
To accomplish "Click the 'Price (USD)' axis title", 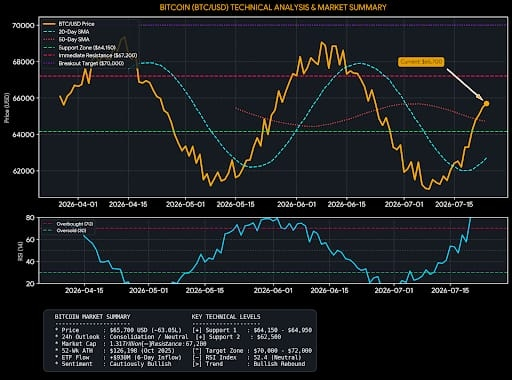I will 6,108.
